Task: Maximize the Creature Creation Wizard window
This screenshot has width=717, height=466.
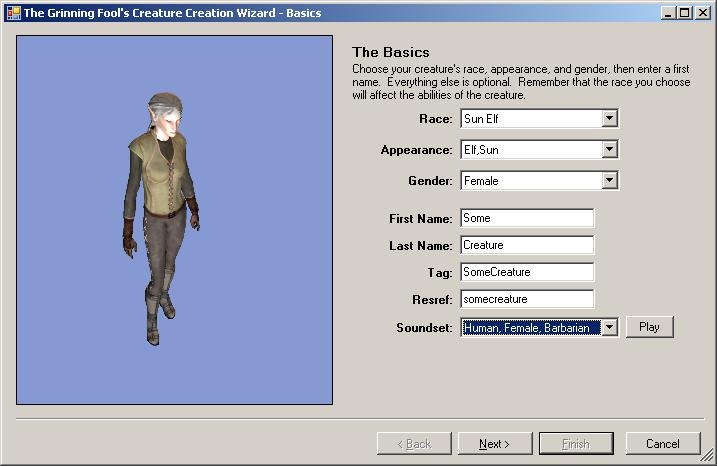Action: (684, 13)
